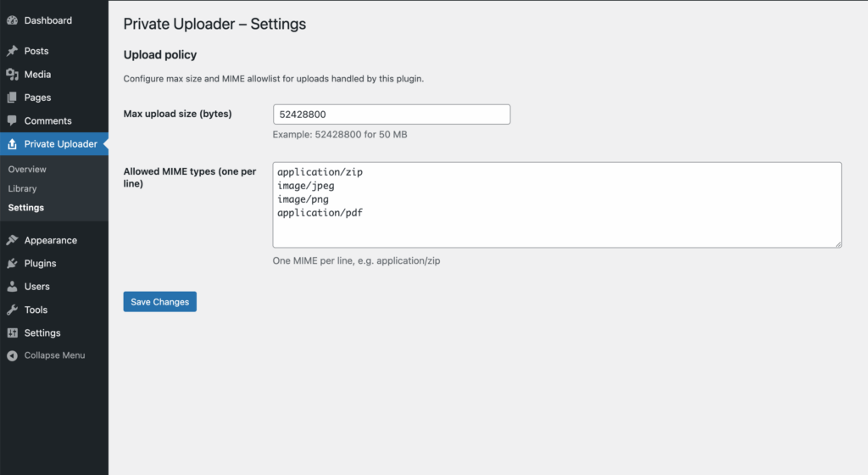Screen dimensions: 868x475
Task: Click the Appearance paintbrush icon
Action: point(12,240)
